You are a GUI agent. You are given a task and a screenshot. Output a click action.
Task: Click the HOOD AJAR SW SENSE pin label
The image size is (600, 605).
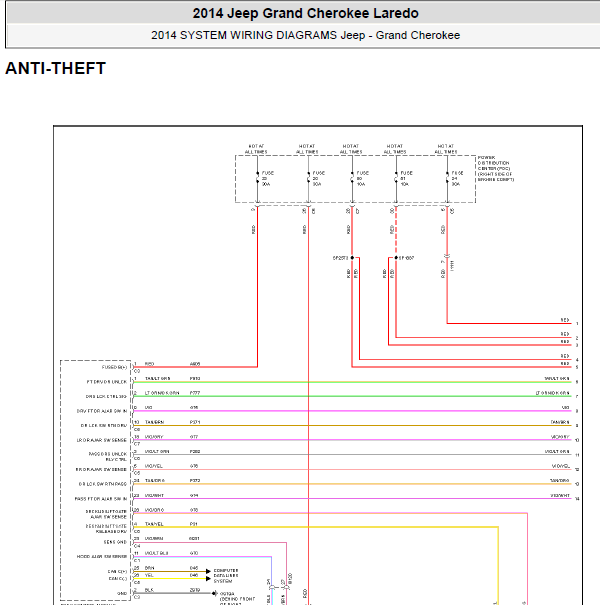[102, 557]
